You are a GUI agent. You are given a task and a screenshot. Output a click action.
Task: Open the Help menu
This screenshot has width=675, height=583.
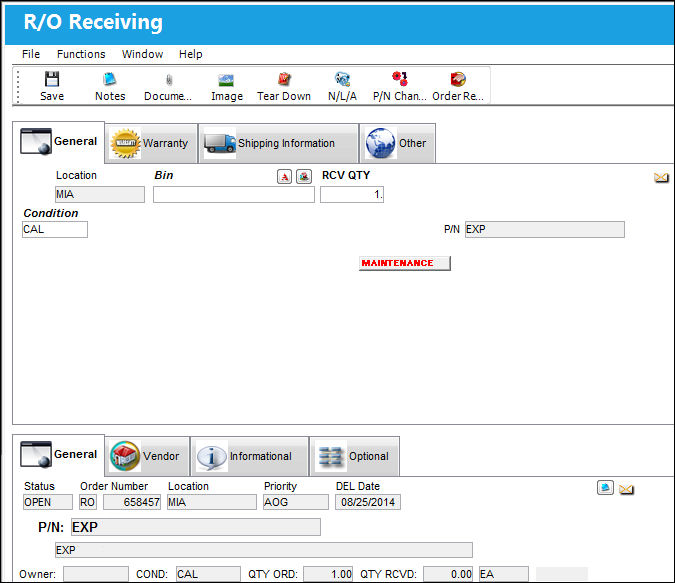click(191, 54)
